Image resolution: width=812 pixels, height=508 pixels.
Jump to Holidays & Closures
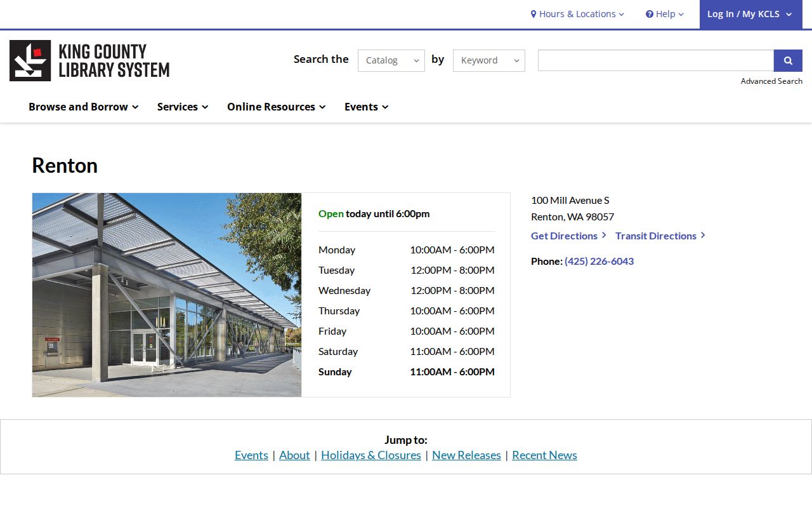click(x=371, y=455)
